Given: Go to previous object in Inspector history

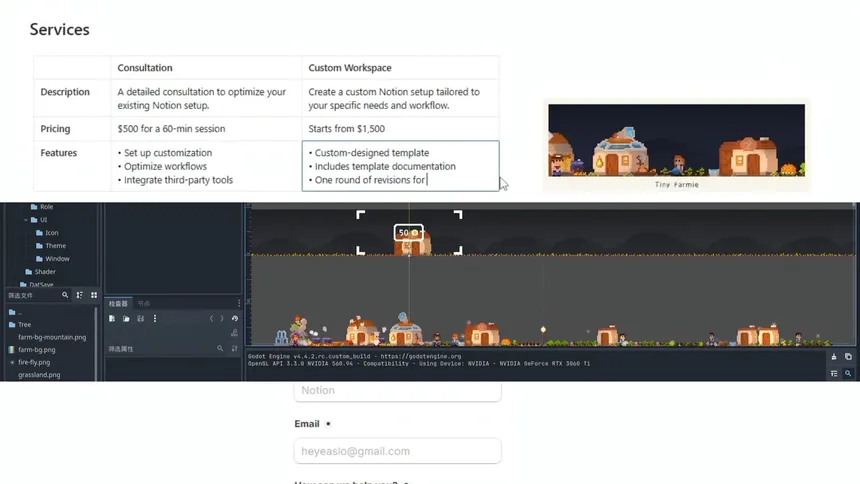Looking at the screenshot, I should click(211, 318).
